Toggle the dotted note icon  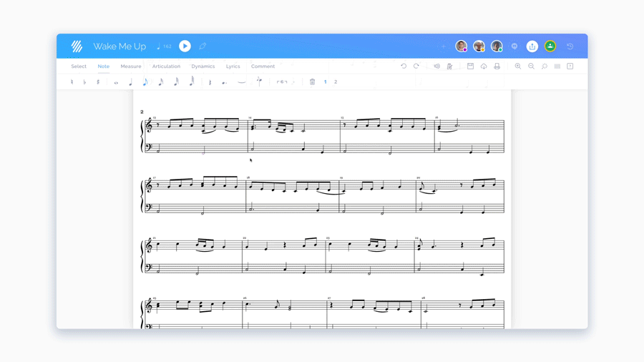pos(224,82)
